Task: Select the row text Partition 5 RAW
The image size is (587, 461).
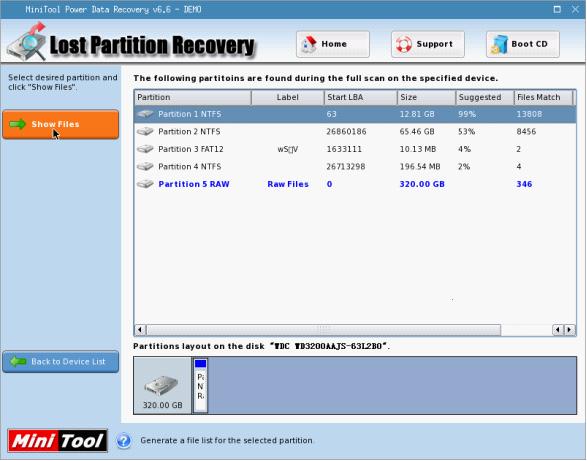Action: point(194,184)
